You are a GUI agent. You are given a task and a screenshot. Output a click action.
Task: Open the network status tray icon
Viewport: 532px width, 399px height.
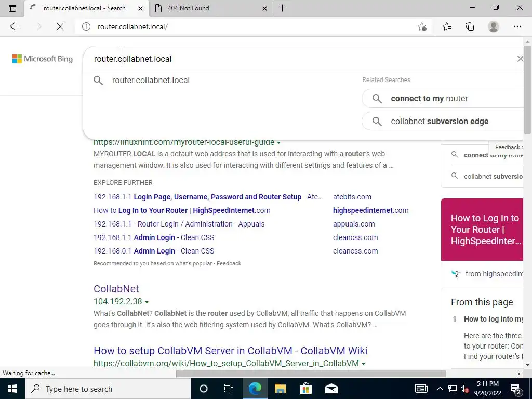point(453,389)
